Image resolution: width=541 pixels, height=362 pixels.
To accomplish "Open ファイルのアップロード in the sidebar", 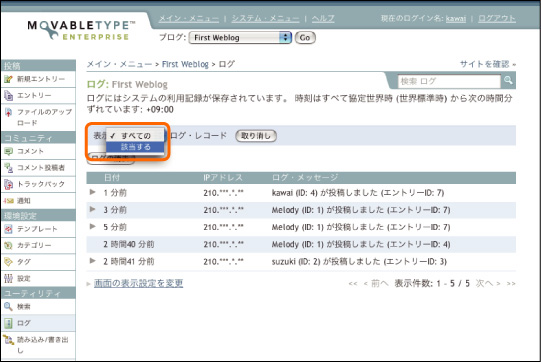I will (45, 117).
